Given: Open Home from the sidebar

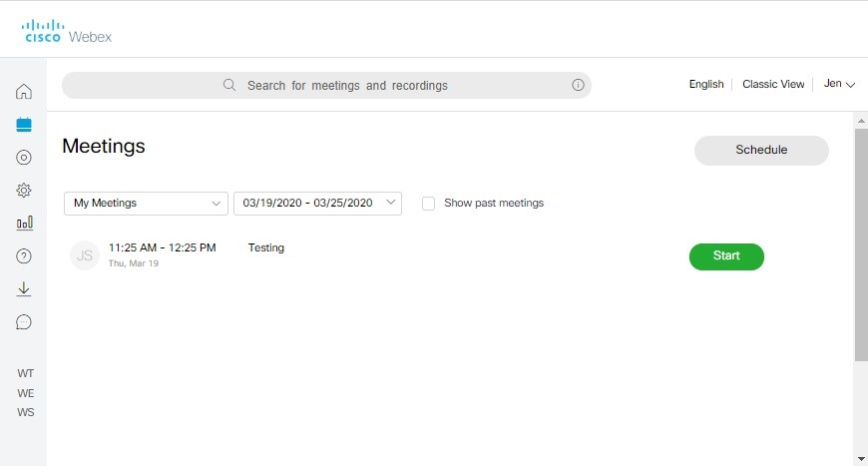Looking at the screenshot, I should pyautogui.click(x=24, y=92).
